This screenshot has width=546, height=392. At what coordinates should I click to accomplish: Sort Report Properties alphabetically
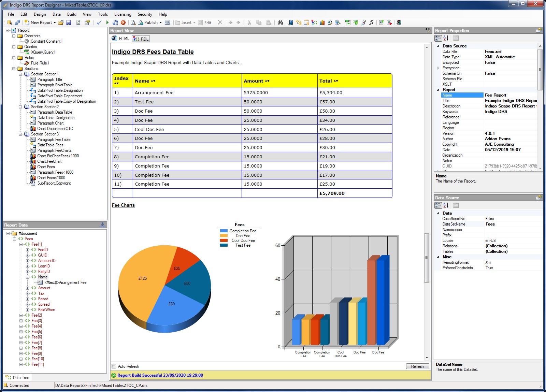pyautogui.click(x=446, y=38)
